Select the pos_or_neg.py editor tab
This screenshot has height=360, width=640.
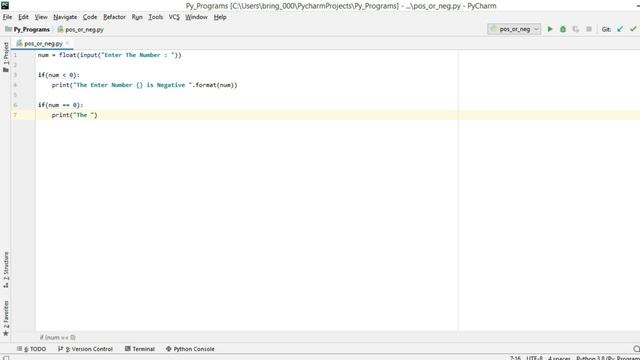click(42, 43)
